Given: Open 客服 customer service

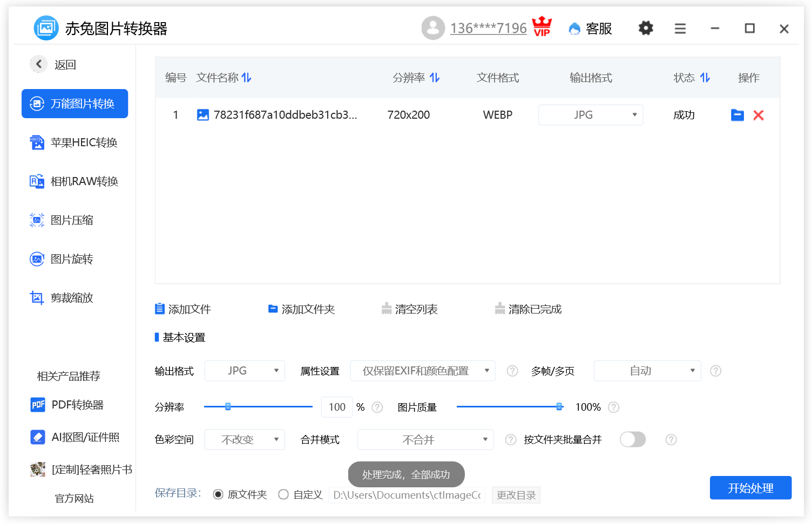Looking at the screenshot, I should pos(590,29).
